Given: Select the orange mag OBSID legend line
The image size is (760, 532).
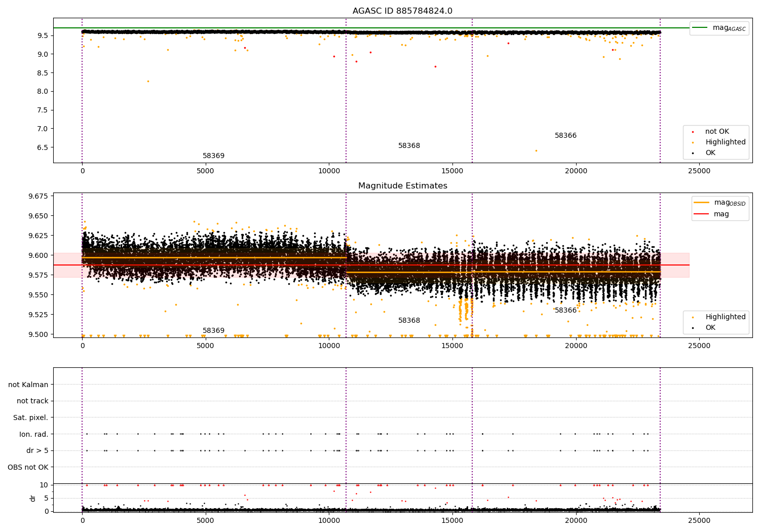Looking at the screenshot, I should pyautogui.click(x=702, y=203).
